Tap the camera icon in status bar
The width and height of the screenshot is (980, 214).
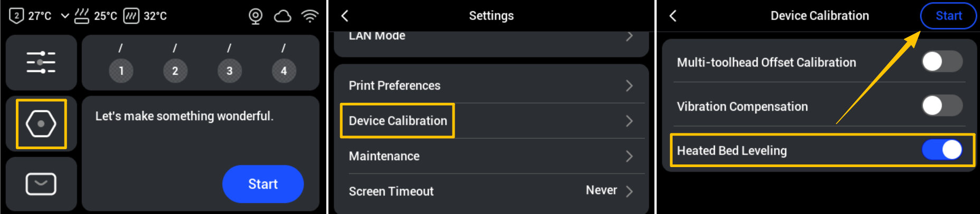pos(256,16)
